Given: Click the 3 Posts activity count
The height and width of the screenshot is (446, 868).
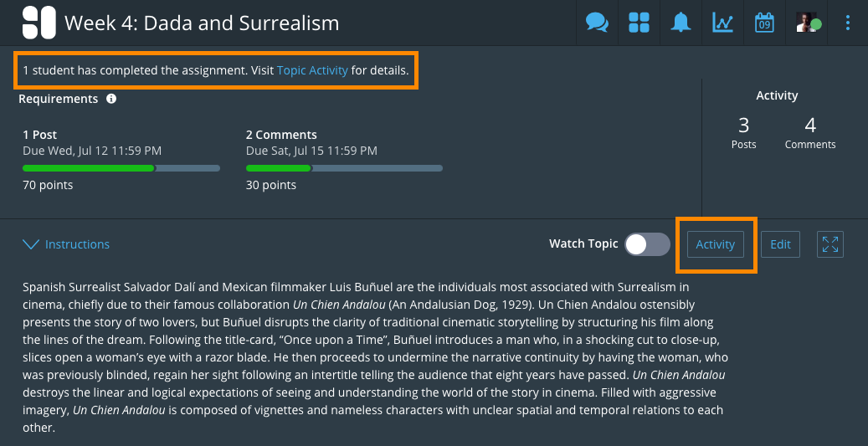Looking at the screenshot, I should coord(743,132).
